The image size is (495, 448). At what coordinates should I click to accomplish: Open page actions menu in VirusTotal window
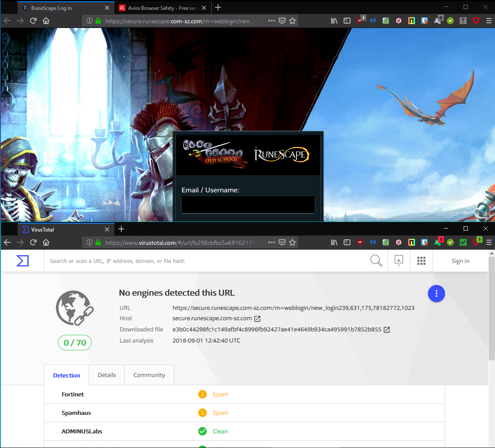pyautogui.click(x=271, y=242)
